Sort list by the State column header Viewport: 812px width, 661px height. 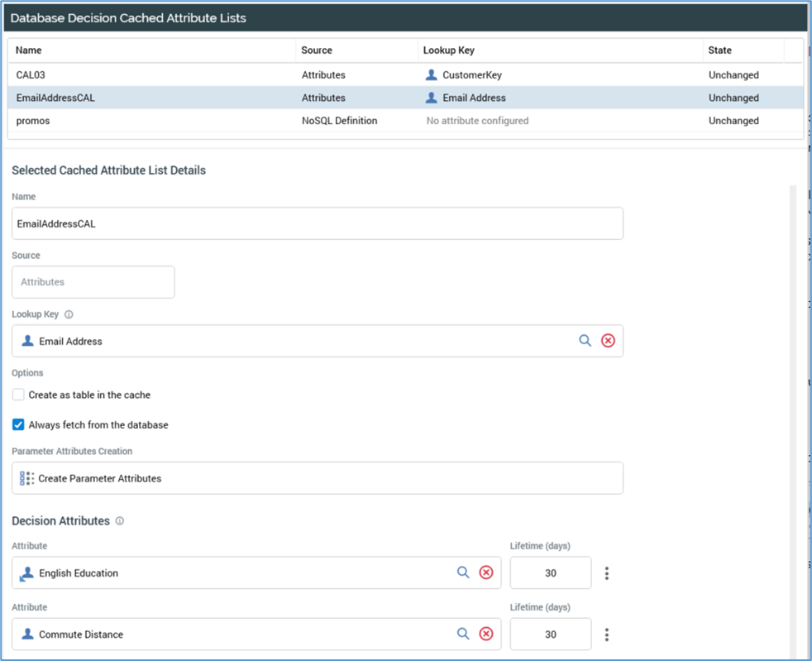coord(719,50)
